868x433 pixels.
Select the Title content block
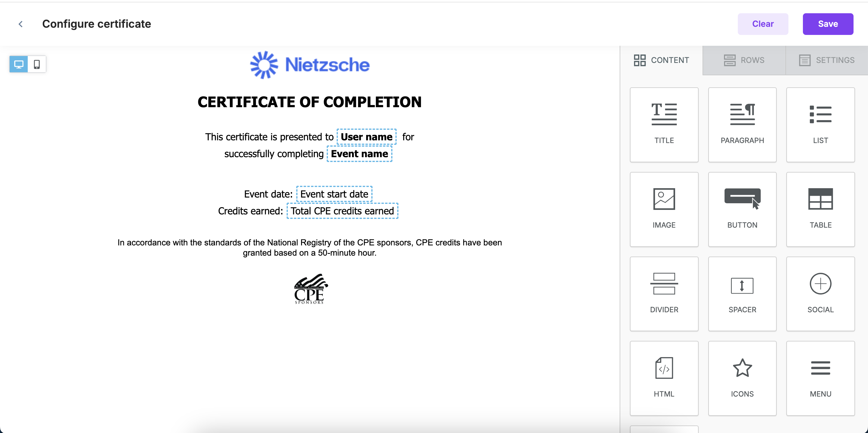(x=664, y=125)
